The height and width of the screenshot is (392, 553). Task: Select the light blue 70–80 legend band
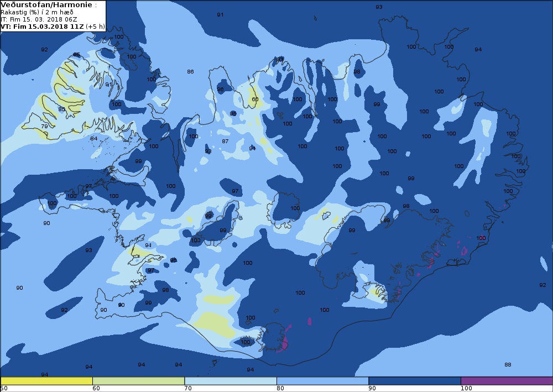tap(230, 381)
